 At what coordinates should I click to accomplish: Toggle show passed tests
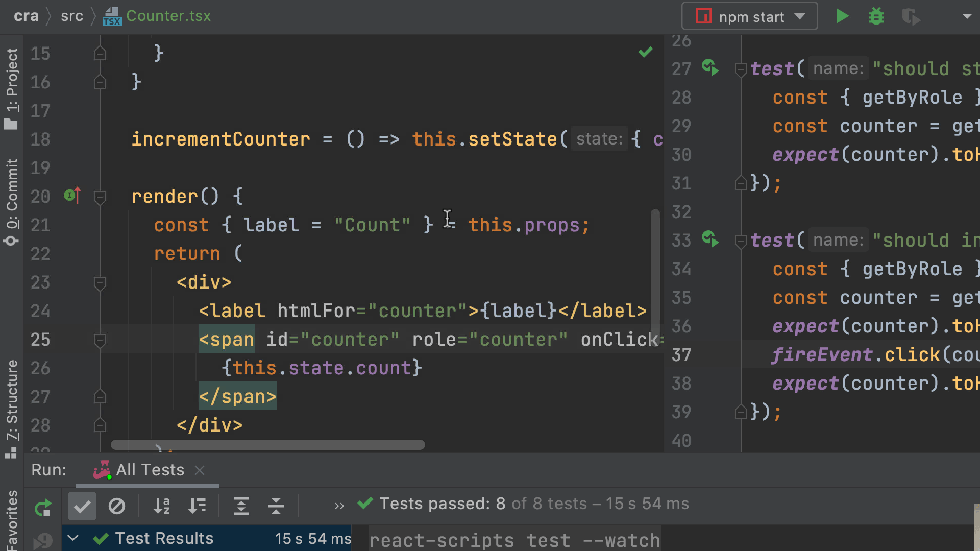(x=82, y=506)
